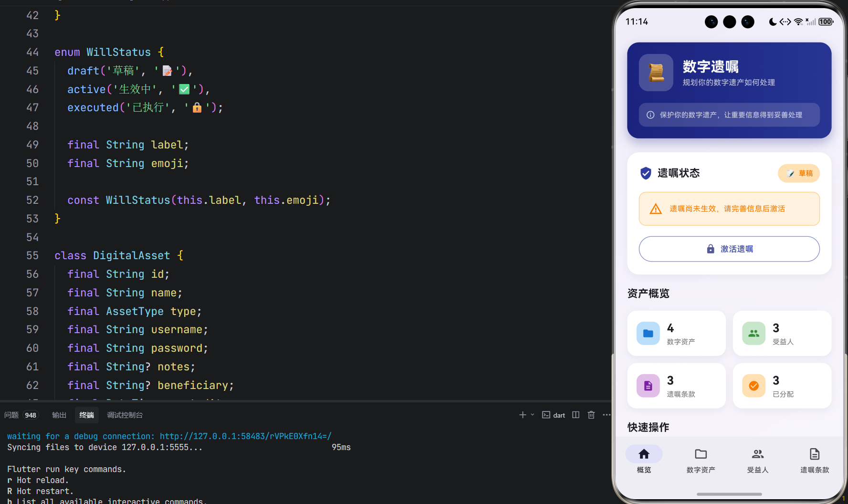Switch to the 输出 output tab

[59, 415]
